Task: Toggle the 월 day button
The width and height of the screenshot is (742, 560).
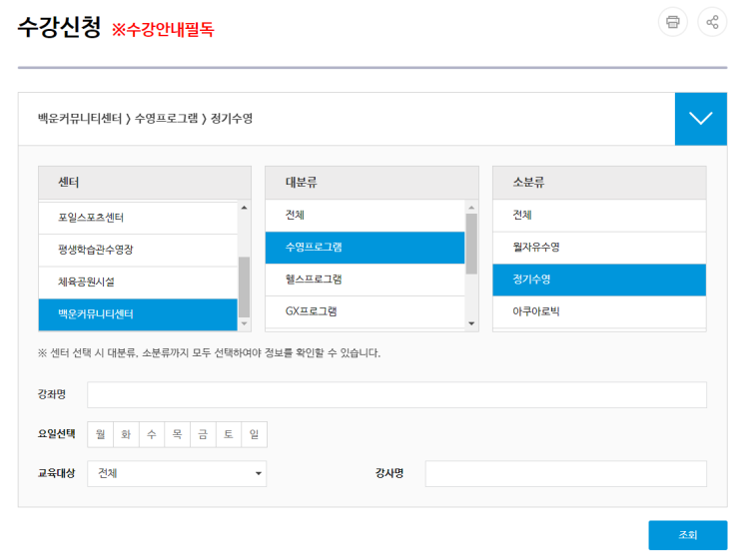Action: click(100, 434)
